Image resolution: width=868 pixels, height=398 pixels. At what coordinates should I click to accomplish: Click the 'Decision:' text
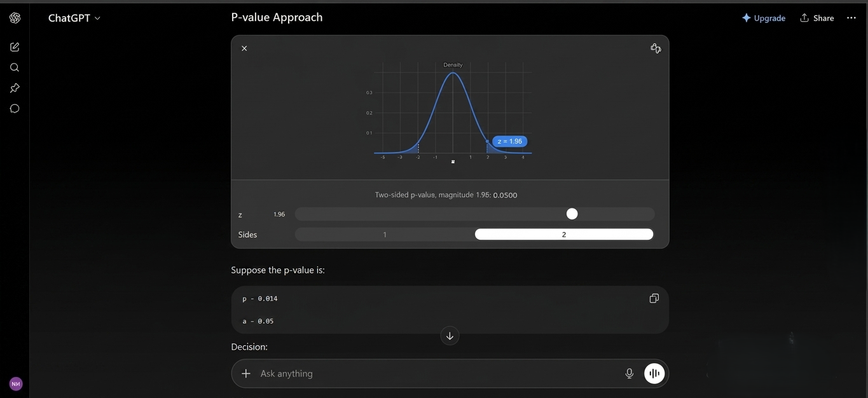coord(249,347)
